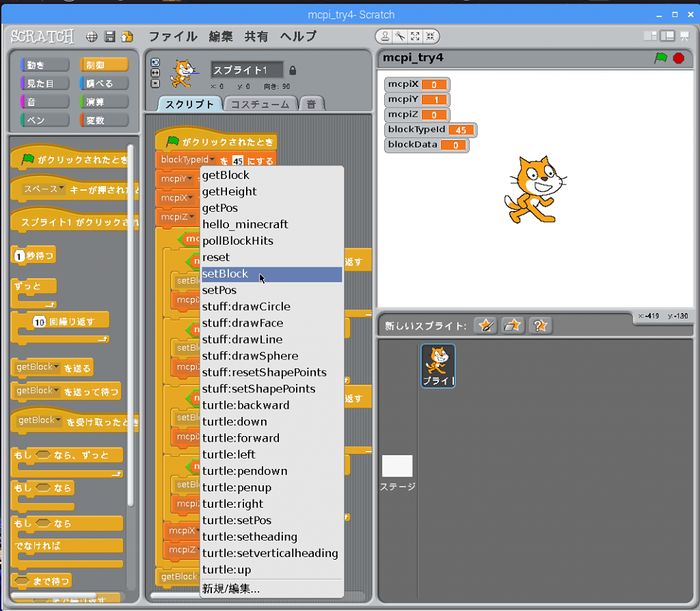This screenshot has width=700, height=611.
Task: Switch to small stage view
Action: pos(651,36)
